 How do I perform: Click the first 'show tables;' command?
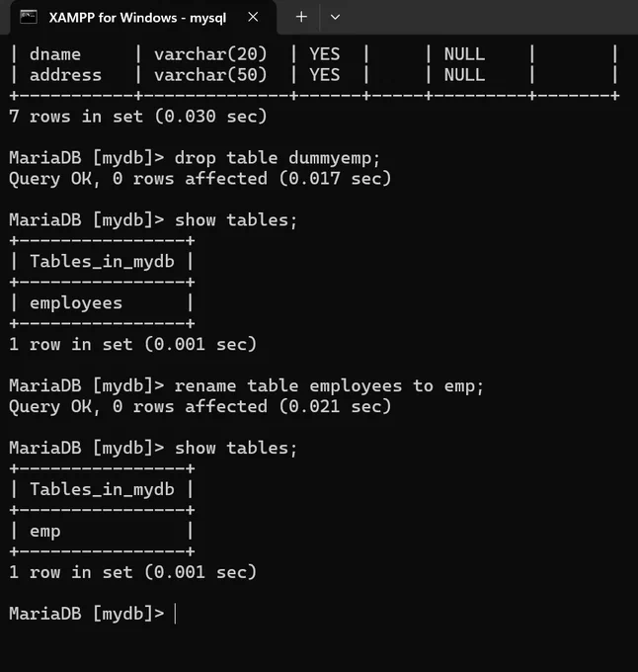[x=235, y=220]
